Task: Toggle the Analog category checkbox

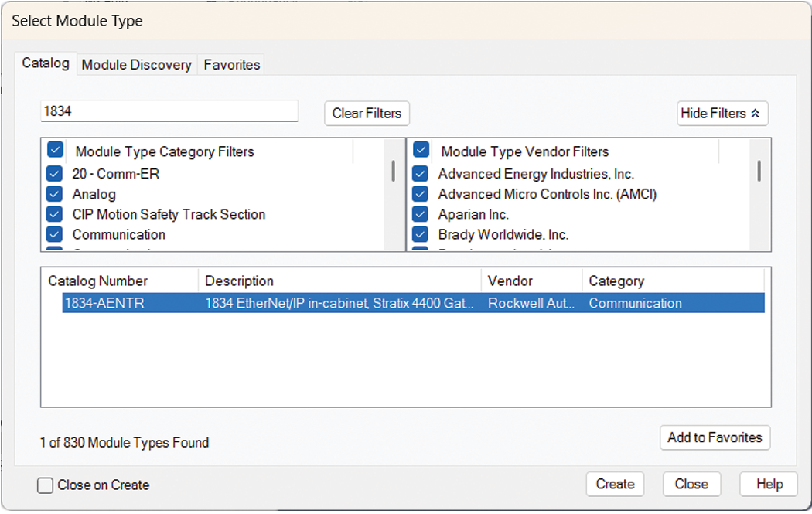Action: tap(54, 193)
